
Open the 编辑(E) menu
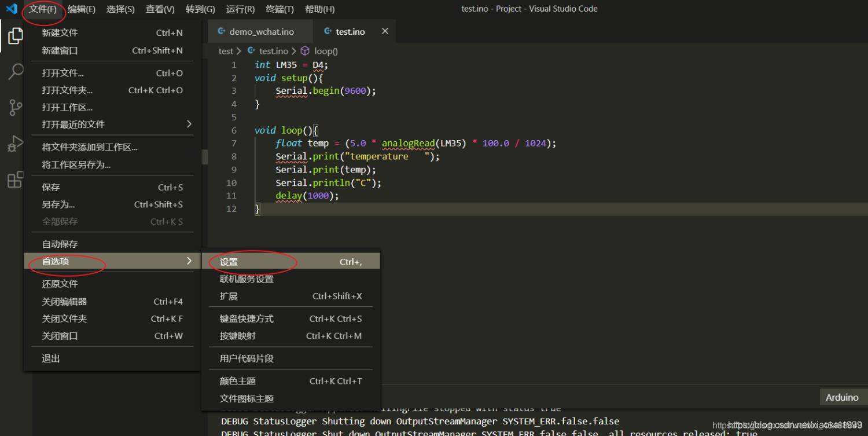click(x=82, y=9)
